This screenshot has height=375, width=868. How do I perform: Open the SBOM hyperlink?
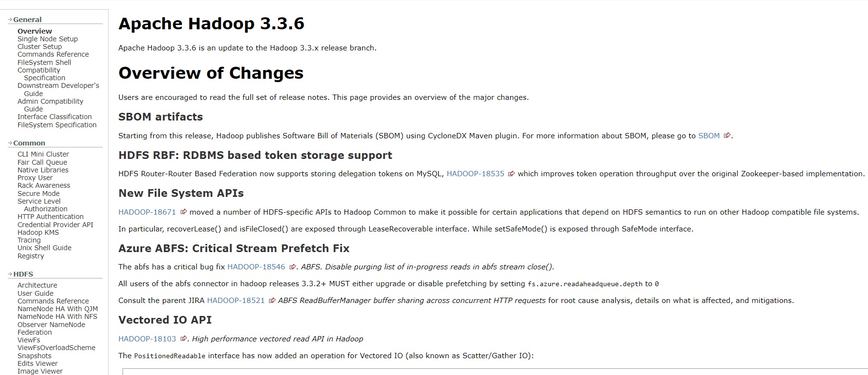pyautogui.click(x=709, y=135)
